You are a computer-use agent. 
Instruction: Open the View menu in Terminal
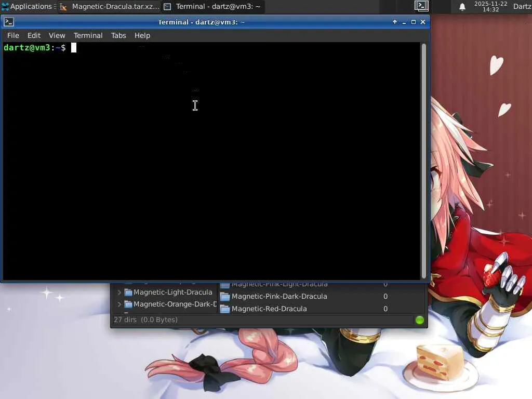tap(57, 35)
